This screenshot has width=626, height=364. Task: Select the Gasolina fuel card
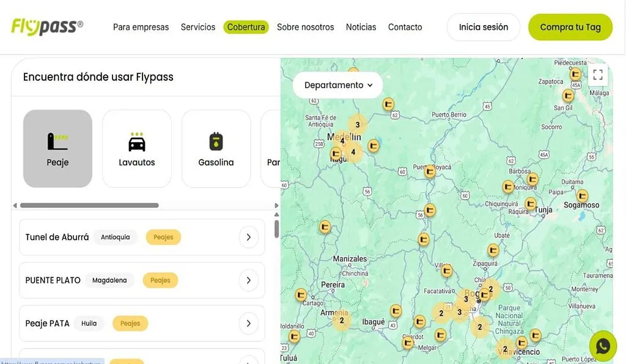[216, 148]
